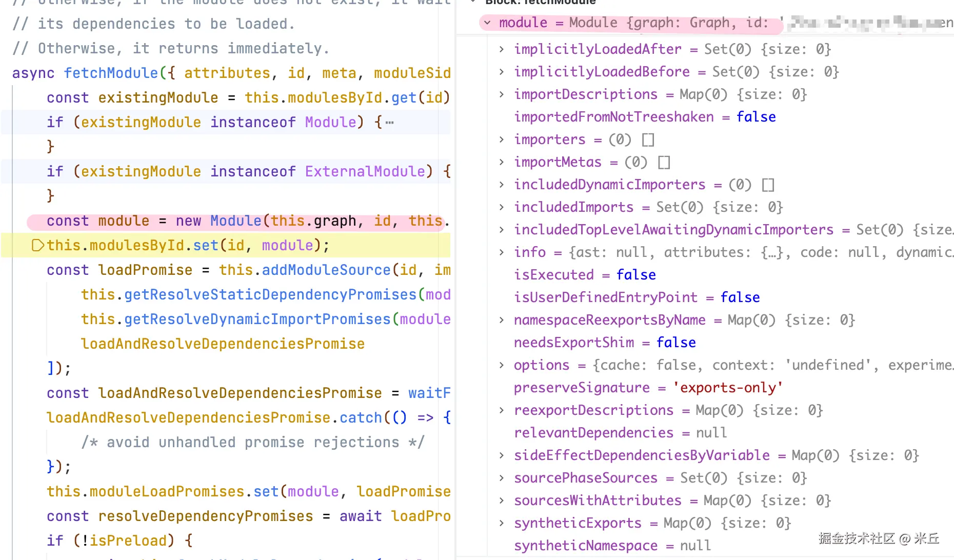954x560 pixels.
Task: Expand sourcesWithAttributes Map entry
Action: pos(502,501)
